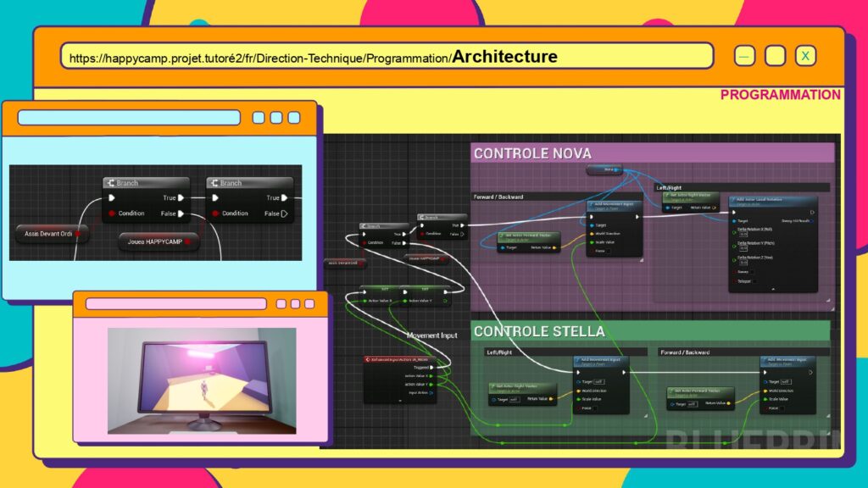Expand the Add Actor Local Rotation node
Image resolution: width=868 pixels, height=488 pixels.
coord(773,289)
